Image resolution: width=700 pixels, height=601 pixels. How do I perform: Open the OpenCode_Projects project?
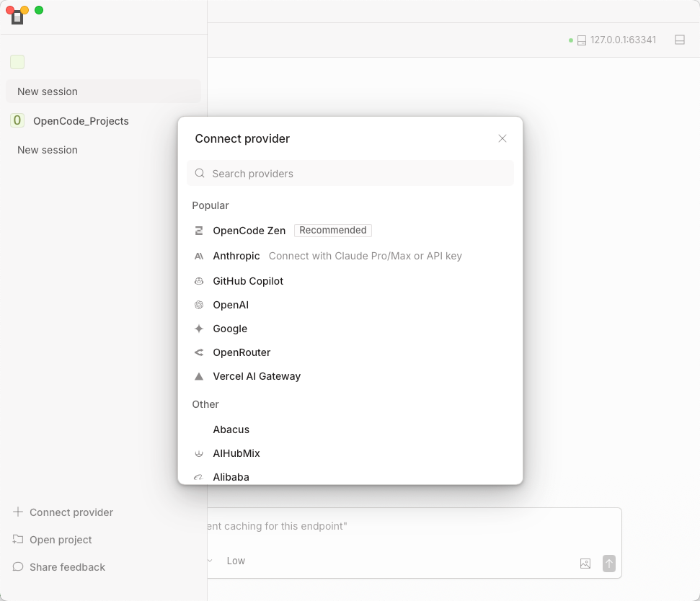81,121
